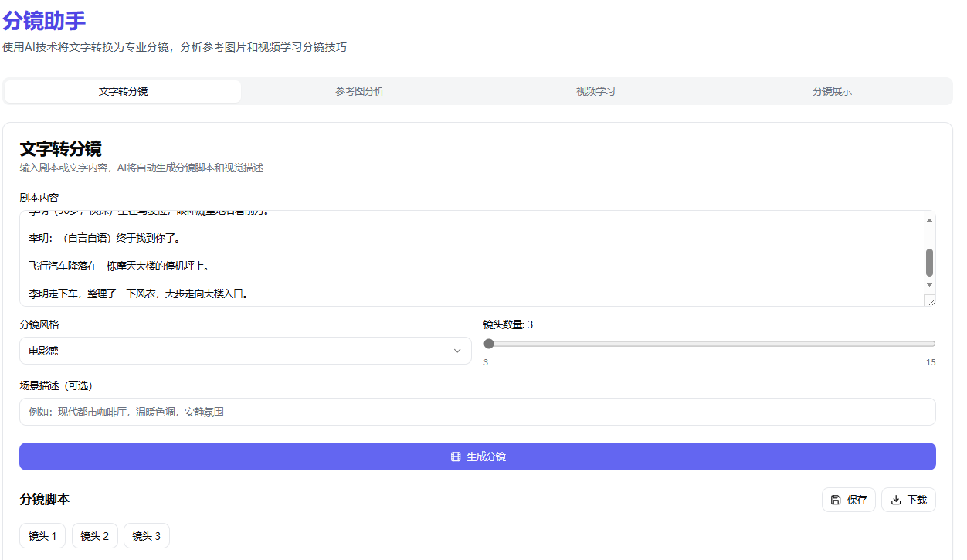Switch to the 参考图分析 tab
Viewport: 967px width, 560px height.
click(x=358, y=90)
